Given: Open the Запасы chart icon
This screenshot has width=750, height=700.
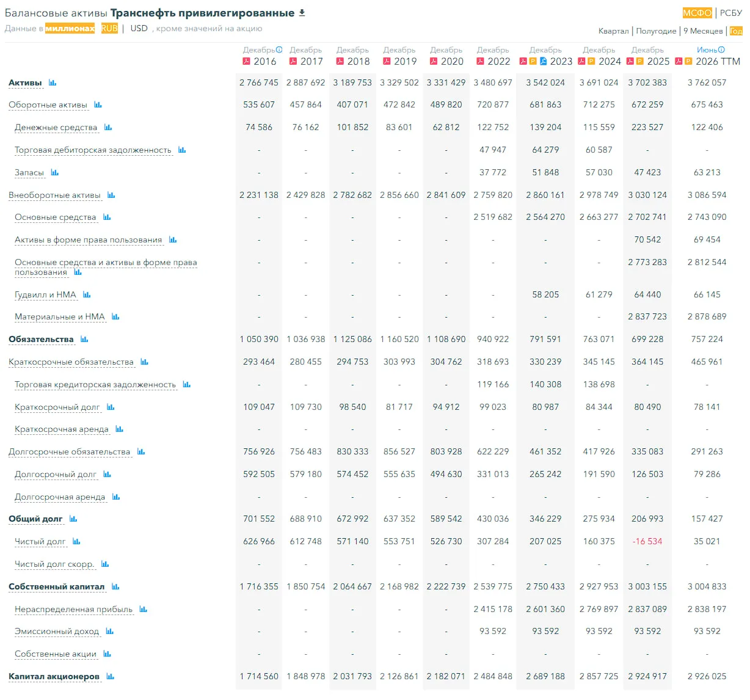Looking at the screenshot, I should pyautogui.click(x=55, y=172).
